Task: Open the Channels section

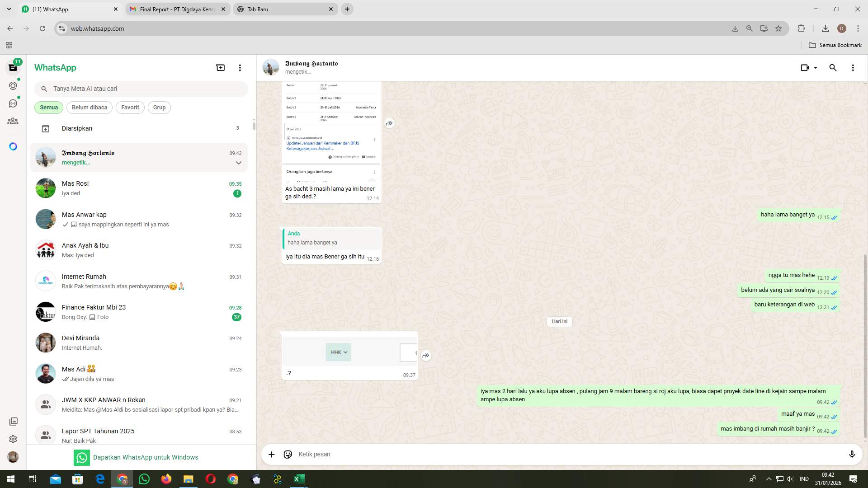Action: [x=13, y=103]
